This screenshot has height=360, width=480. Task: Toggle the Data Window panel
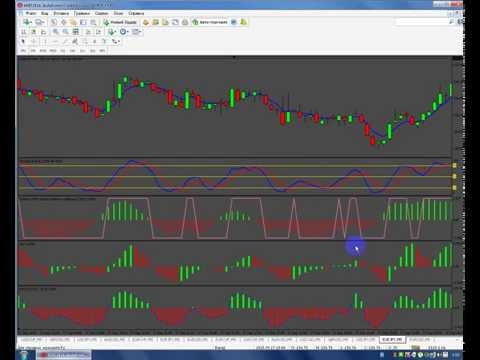pyautogui.click(x=64, y=22)
